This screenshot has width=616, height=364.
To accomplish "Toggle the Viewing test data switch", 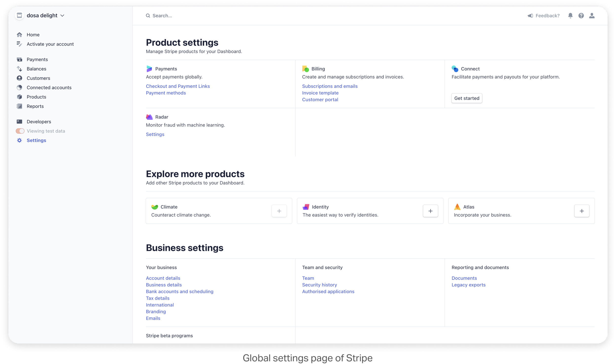I will coord(20,131).
